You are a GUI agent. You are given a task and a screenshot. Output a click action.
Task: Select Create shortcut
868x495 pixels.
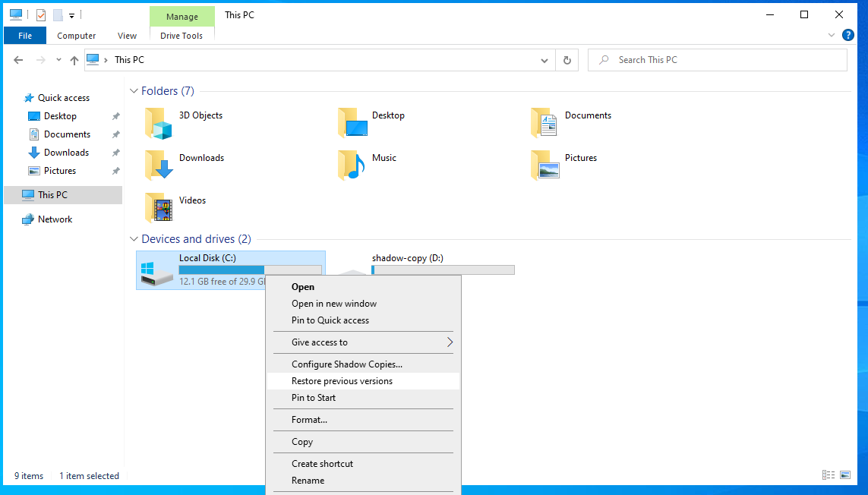point(363,464)
